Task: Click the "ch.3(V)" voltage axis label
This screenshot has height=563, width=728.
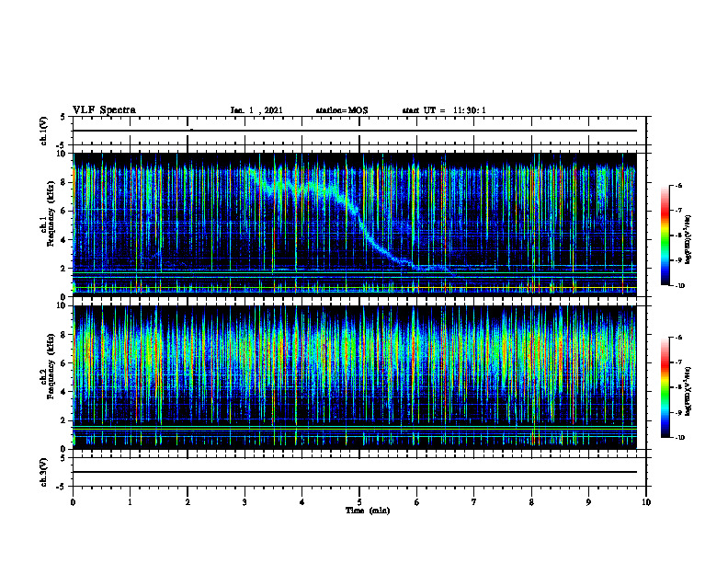Action: click(43, 472)
